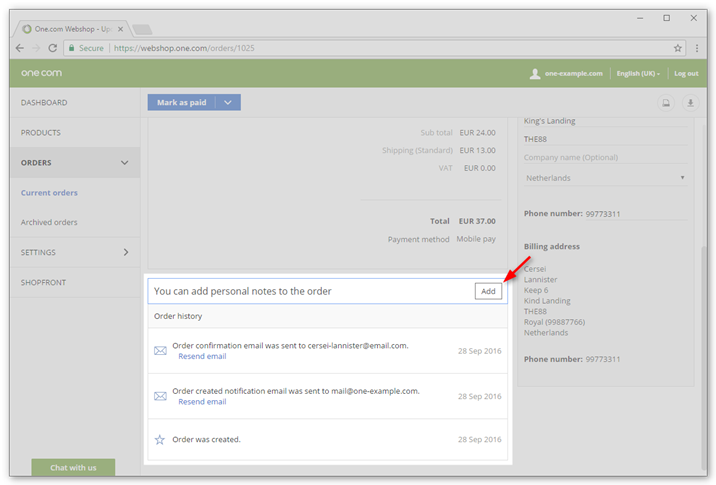Click Company name (Optional) field
The image size is (716, 485).
point(605,157)
